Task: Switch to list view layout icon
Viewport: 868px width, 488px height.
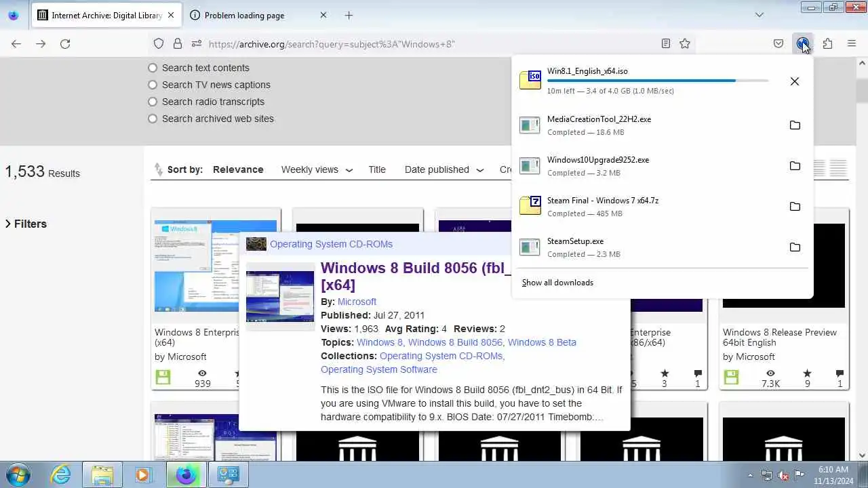Action: coord(838,168)
